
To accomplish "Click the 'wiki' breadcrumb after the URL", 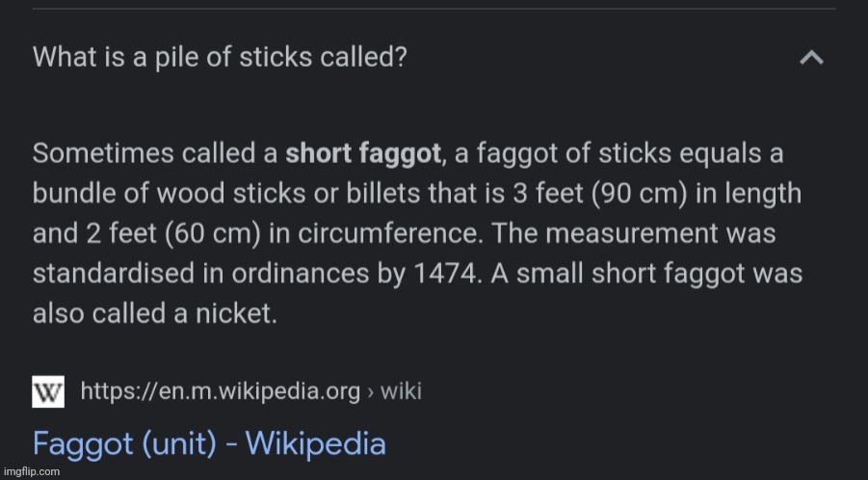I will point(401,391).
